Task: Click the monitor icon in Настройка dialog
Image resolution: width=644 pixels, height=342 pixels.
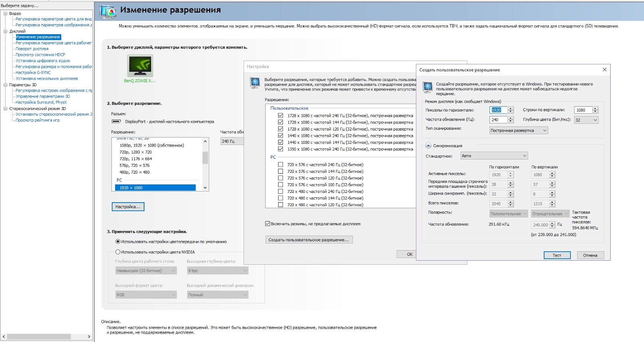Action: tap(255, 83)
